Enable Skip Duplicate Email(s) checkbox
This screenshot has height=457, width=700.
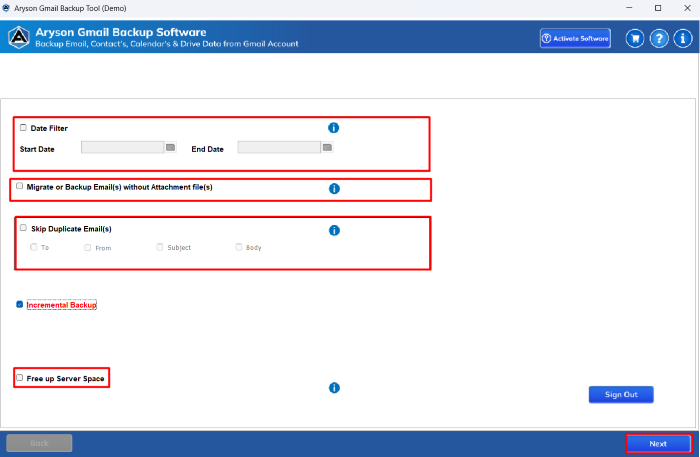click(x=23, y=228)
